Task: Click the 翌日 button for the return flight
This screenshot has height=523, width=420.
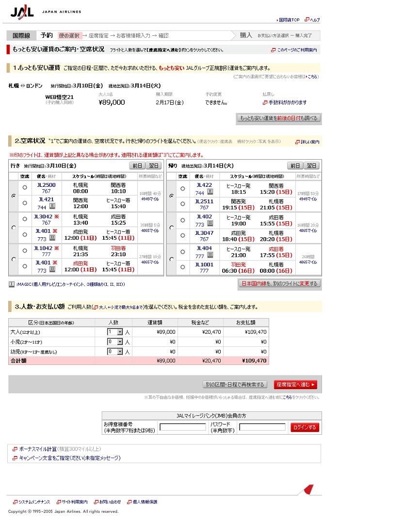Action: [311, 166]
